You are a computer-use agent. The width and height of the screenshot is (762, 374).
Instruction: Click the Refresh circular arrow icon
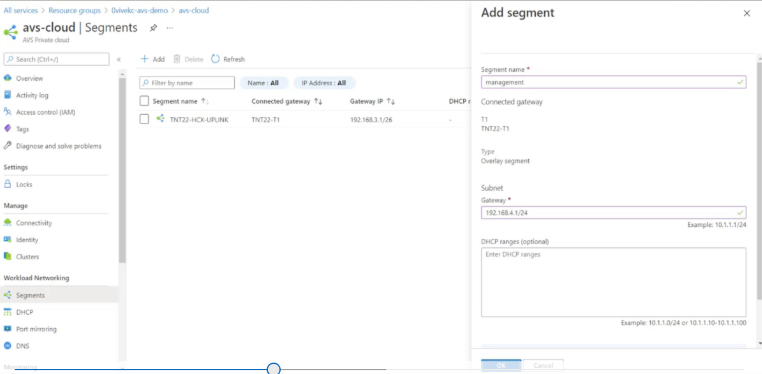(215, 59)
